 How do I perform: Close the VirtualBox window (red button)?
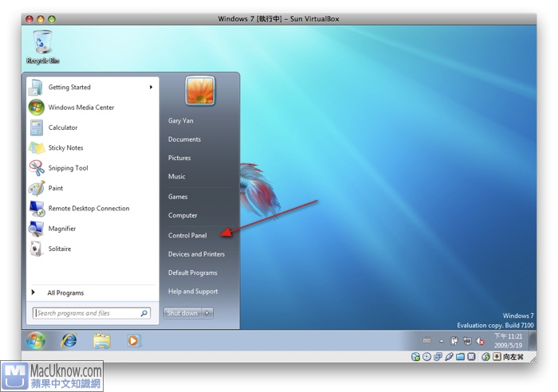[x=30, y=19]
